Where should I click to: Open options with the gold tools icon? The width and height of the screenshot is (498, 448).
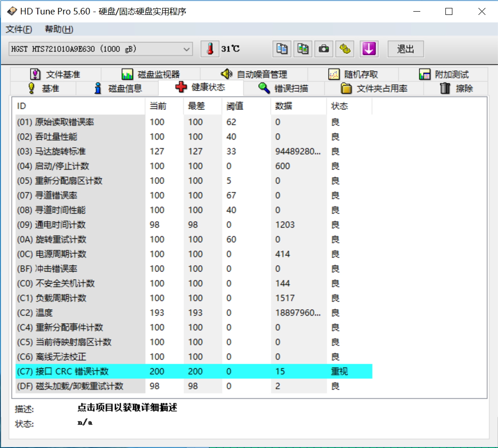point(346,49)
